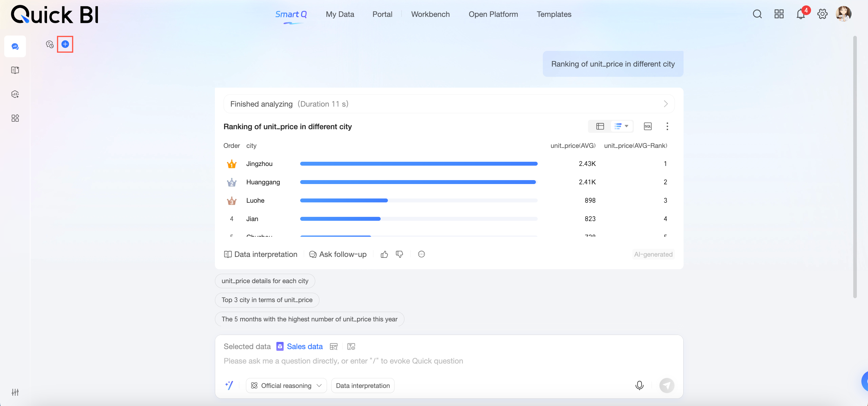The image size is (868, 406).
Task: Click the thumbs down feedback icon
Action: [x=399, y=254]
